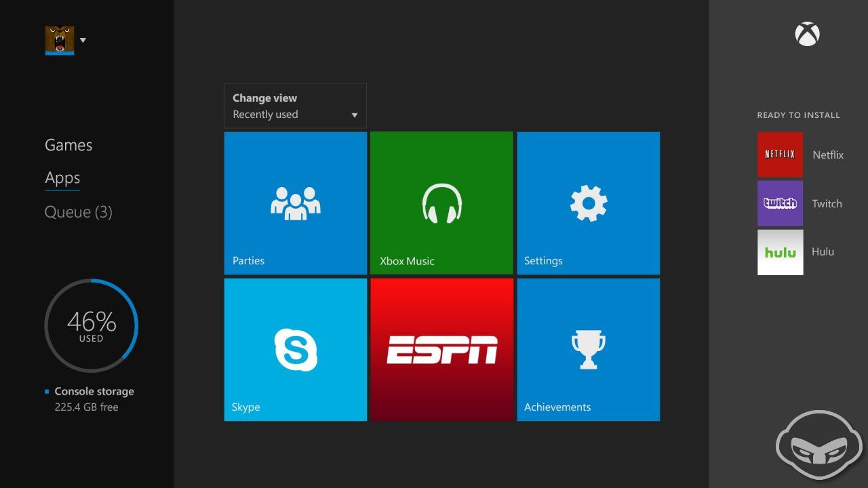Image resolution: width=868 pixels, height=488 pixels.
Task: Select the Apps section
Action: [x=62, y=178]
